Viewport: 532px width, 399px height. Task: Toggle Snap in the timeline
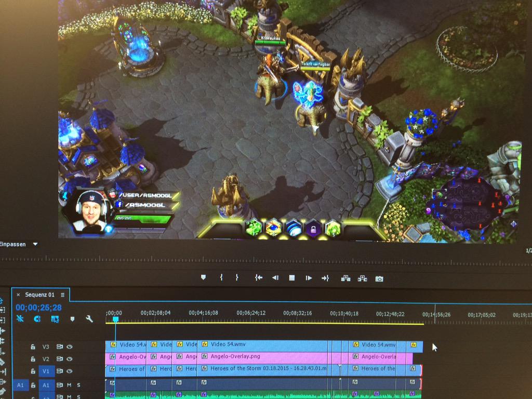click(37, 319)
